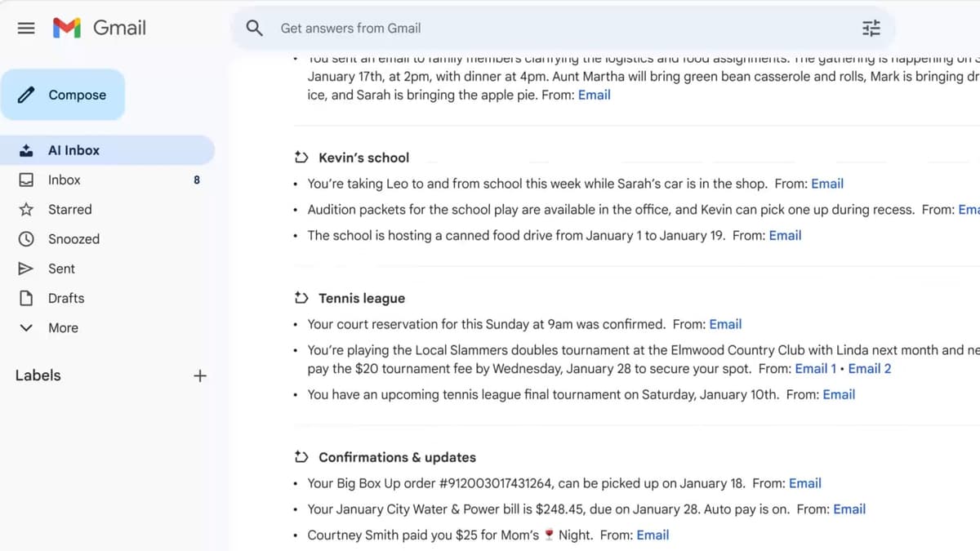Open the main navigation hamburger menu
This screenshot has width=980, height=551.
[x=25, y=27]
